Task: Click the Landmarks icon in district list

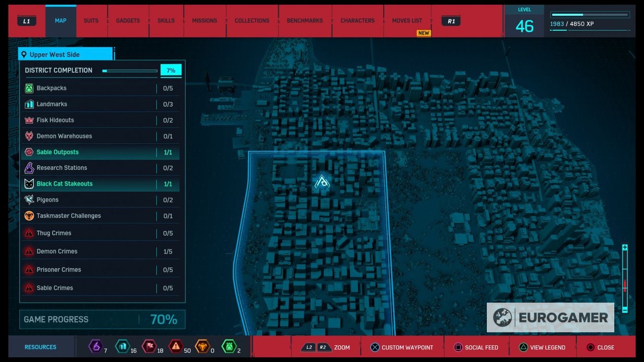Action: tap(29, 104)
